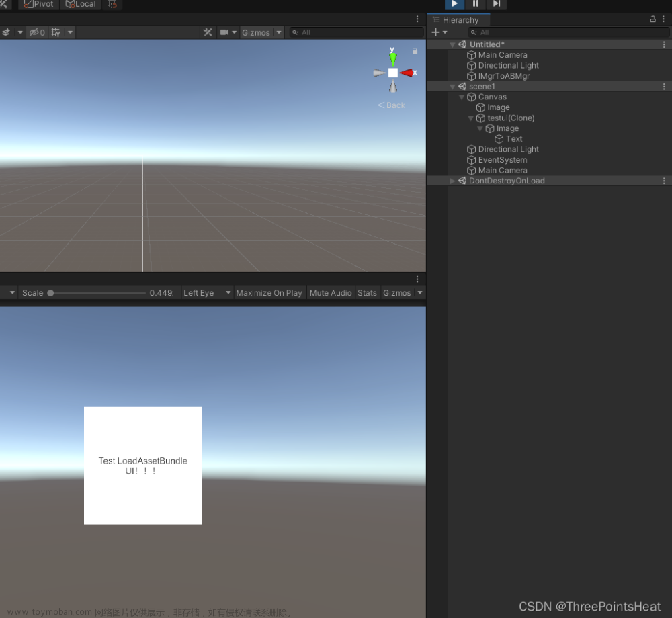672x618 pixels.
Task: Toggle the Stats overlay button
Action: 367,293
